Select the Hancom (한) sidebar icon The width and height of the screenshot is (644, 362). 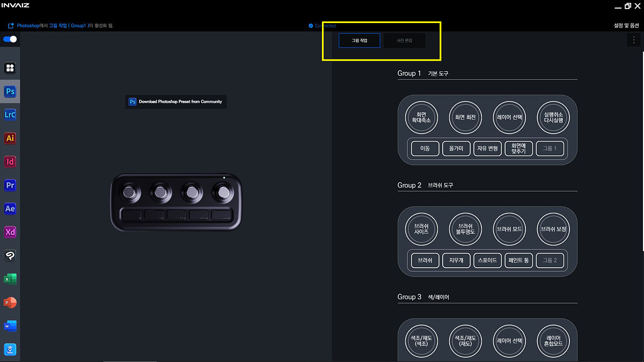point(10,350)
